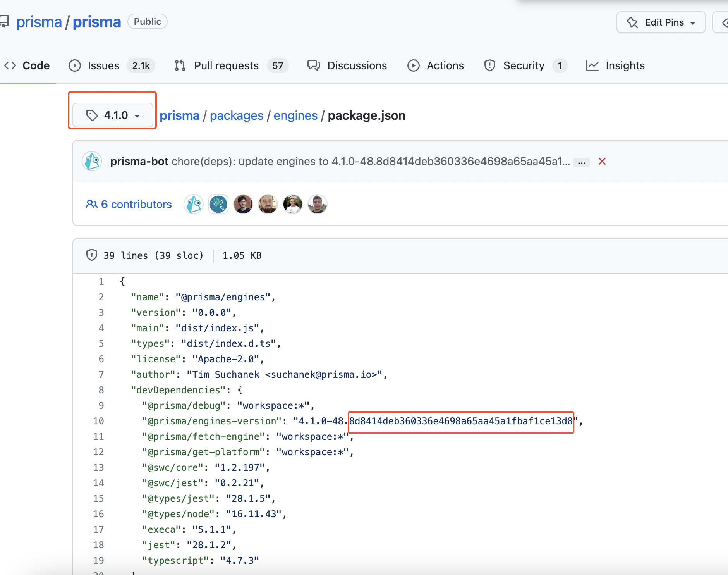This screenshot has width=728, height=575.
Task: Go to packages folder in breadcrumb
Action: [x=237, y=115]
